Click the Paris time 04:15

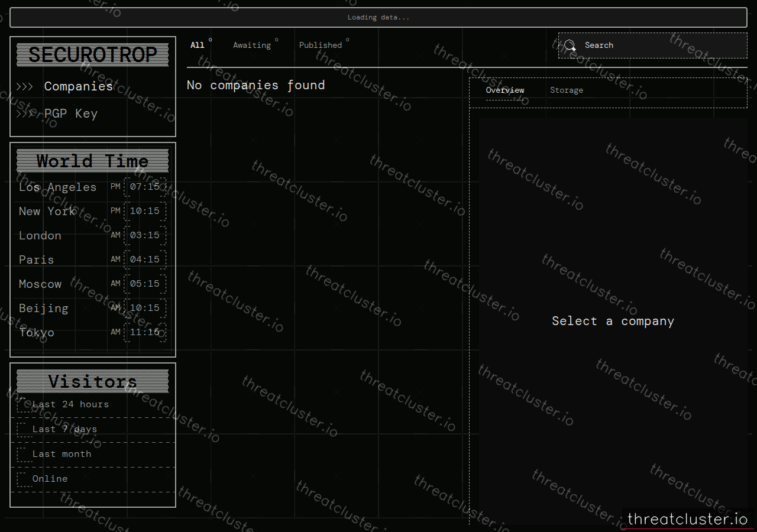coord(145,259)
